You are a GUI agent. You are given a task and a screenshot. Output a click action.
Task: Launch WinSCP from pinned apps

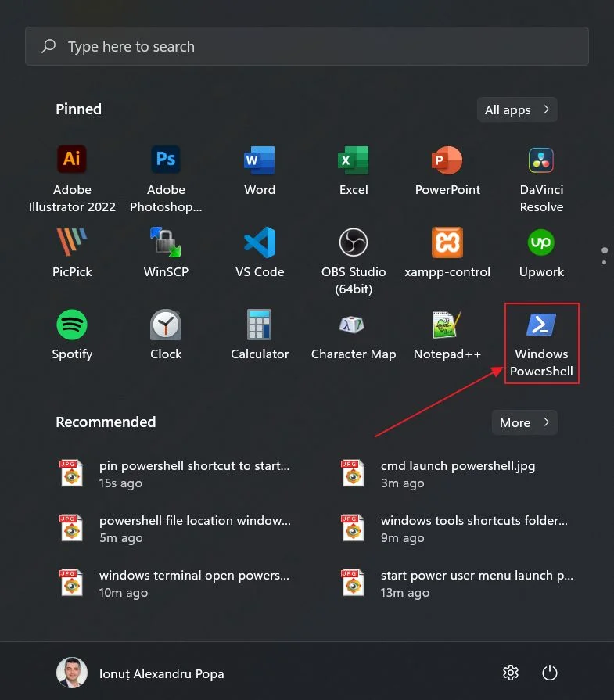(166, 253)
